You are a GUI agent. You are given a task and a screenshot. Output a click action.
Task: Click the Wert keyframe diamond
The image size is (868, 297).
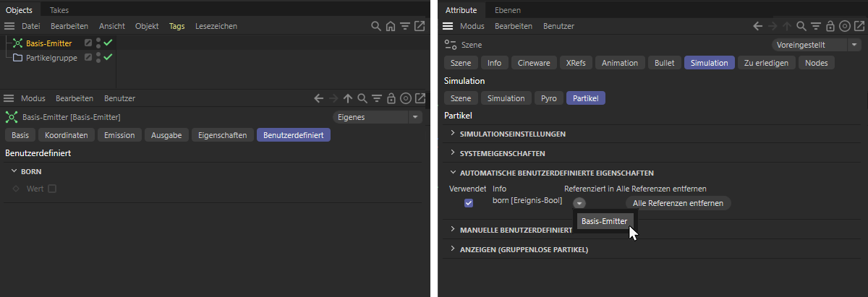[x=16, y=189]
